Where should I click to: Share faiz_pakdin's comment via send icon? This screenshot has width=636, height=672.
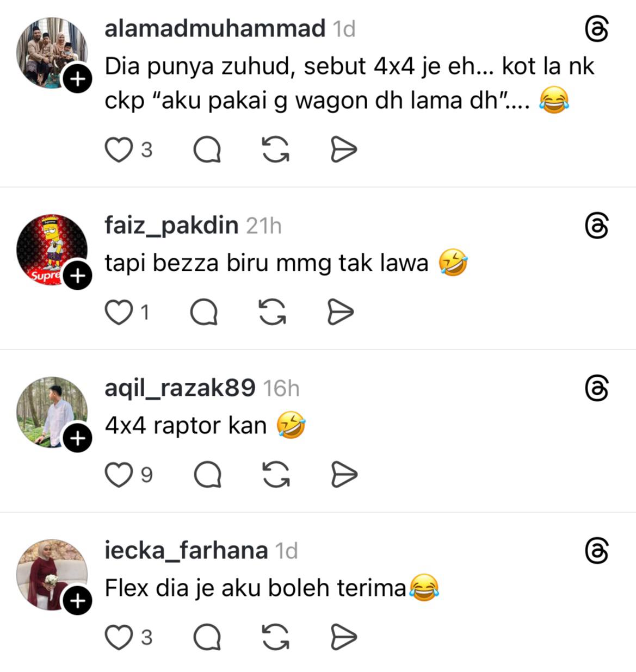[x=341, y=312]
